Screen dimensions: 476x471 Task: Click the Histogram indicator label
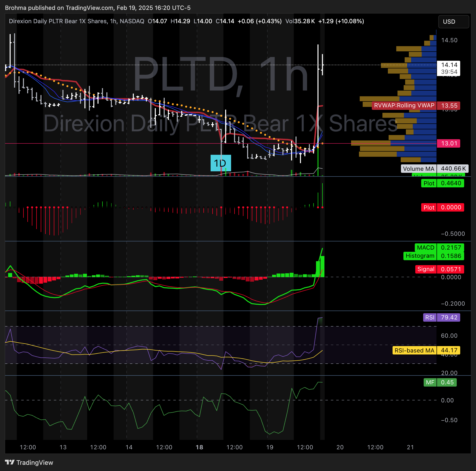[x=420, y=256]
